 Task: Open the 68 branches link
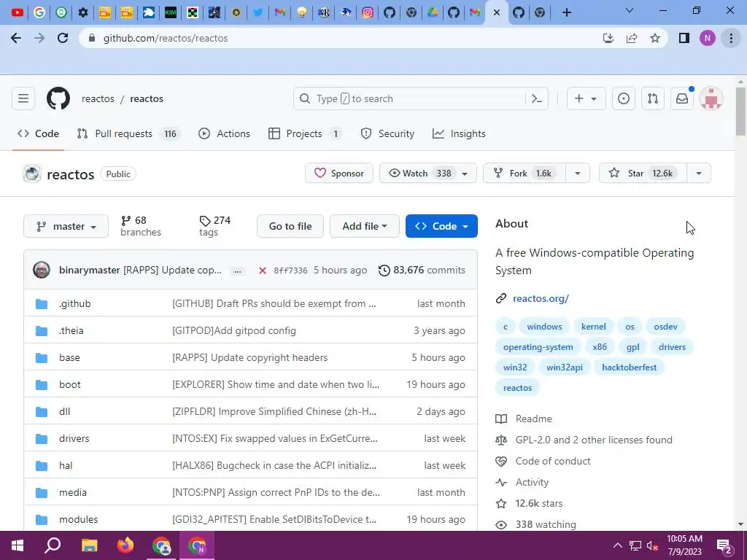point(141,226)
